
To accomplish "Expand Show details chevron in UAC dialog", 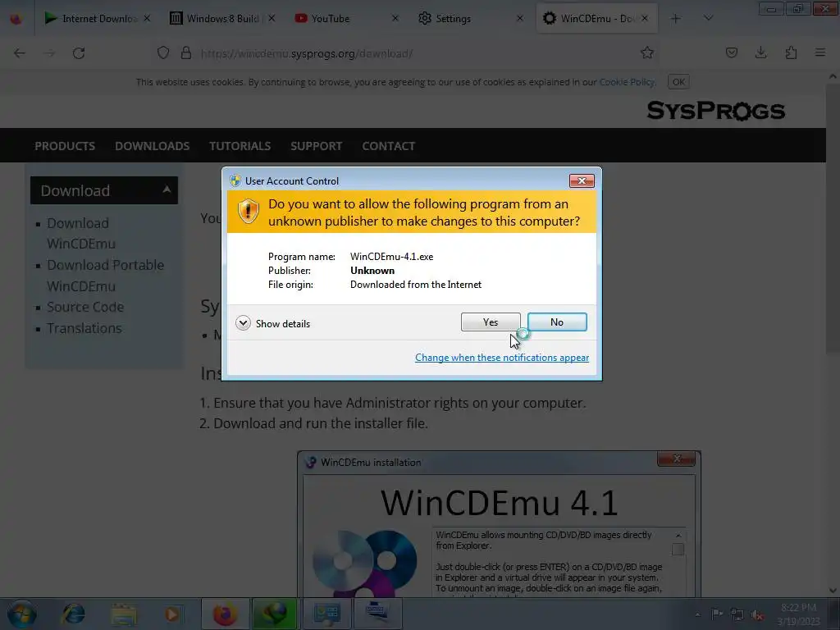I will pyautogui.click(x=243, y=323).
